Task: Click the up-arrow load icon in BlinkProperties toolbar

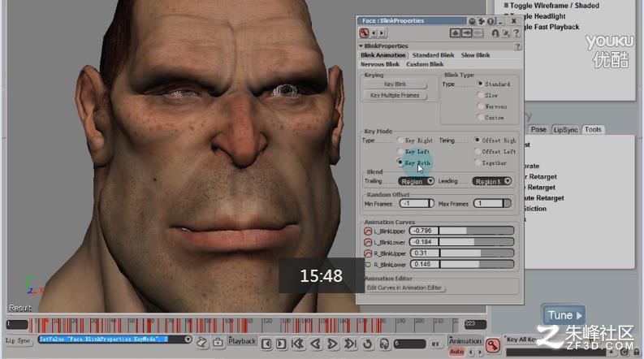Action: click(455, 32)
